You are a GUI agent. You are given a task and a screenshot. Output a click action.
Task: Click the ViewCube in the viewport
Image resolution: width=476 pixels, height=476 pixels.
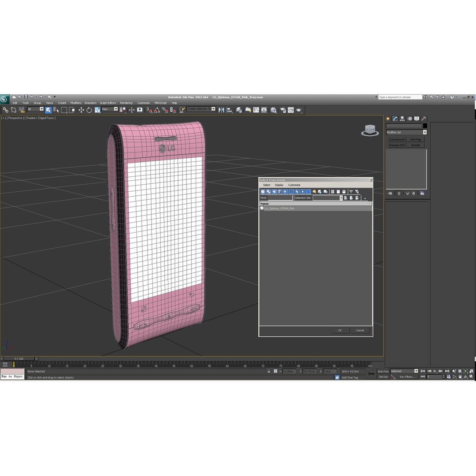click(370, 130)
